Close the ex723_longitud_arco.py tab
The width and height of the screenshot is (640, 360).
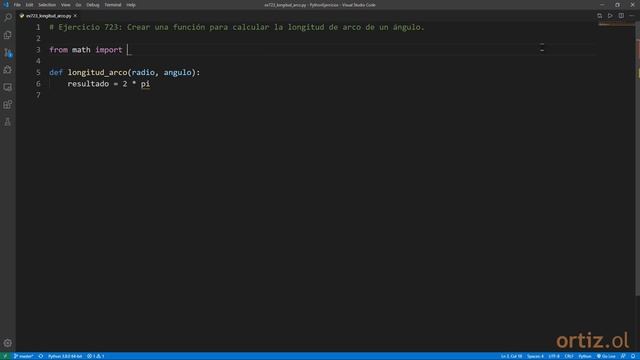[76, 16]
